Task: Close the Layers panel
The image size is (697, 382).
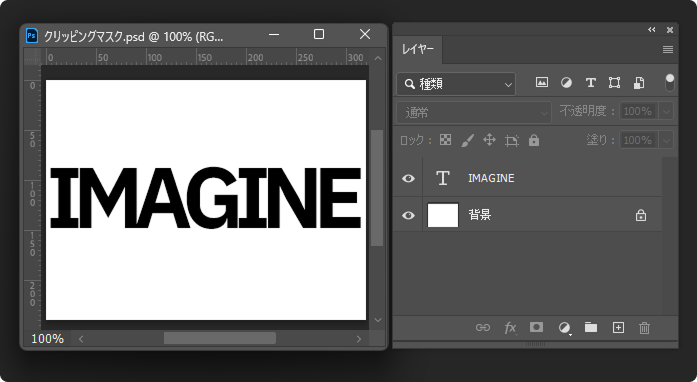Action: 670,30
